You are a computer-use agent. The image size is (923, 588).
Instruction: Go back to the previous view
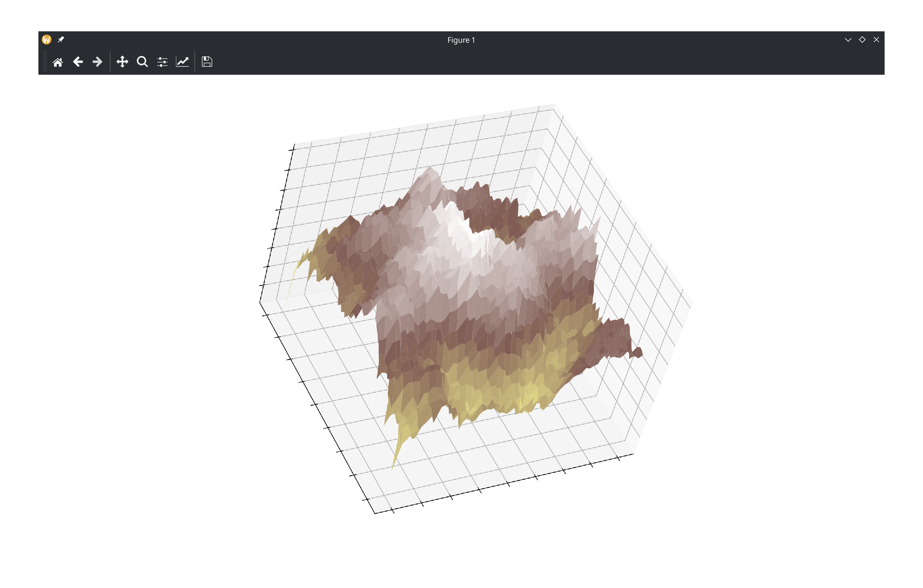pos(78,62)
